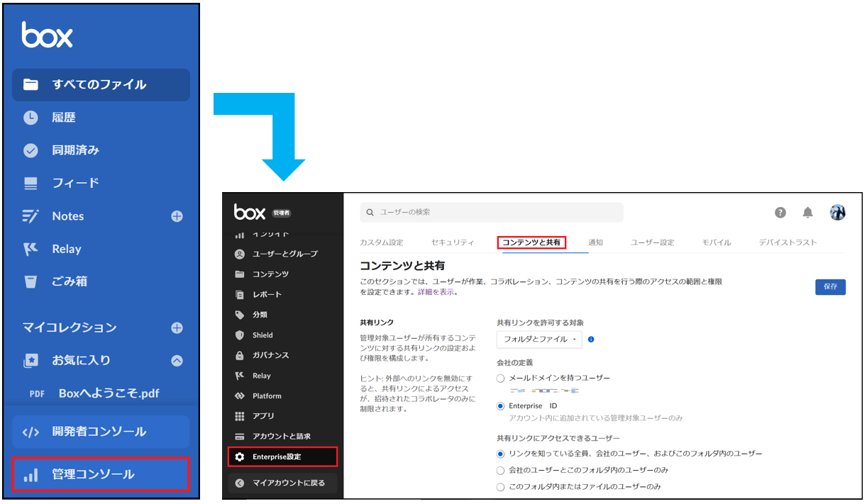Open 管理コンソール
This screenshot has height=504, width=867.
101,474
